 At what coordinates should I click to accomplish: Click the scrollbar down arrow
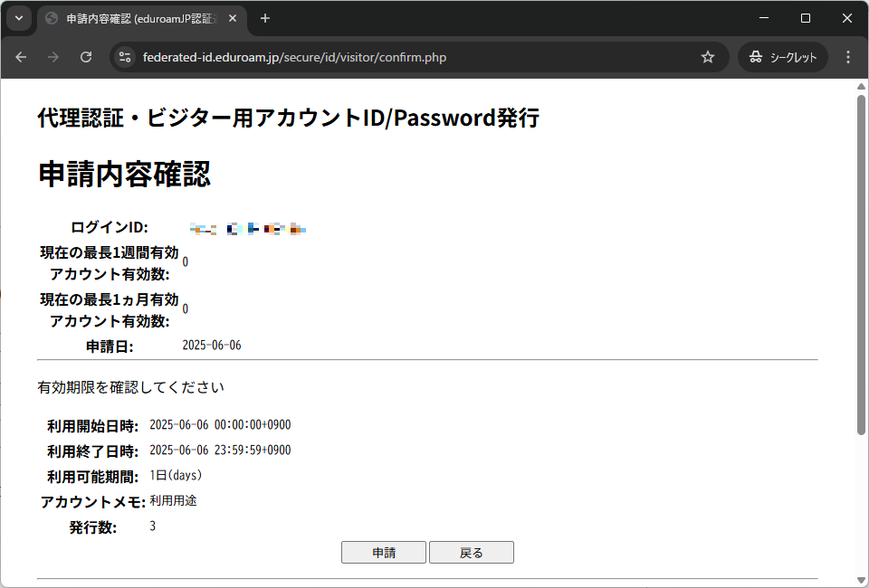tap(861, 580)
